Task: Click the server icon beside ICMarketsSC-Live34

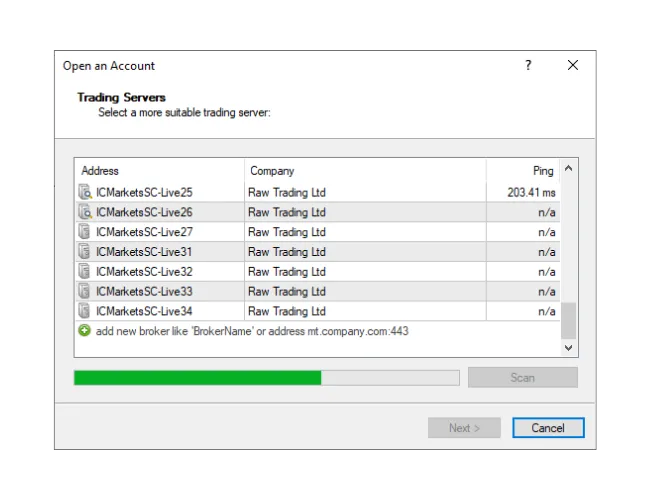Action: point(85,311)
